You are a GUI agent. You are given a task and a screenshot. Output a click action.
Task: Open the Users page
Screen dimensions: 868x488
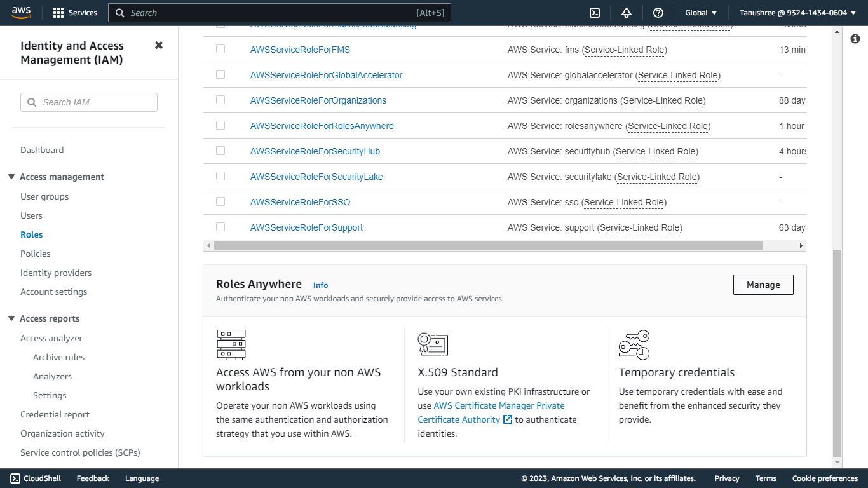pos(31,215)
